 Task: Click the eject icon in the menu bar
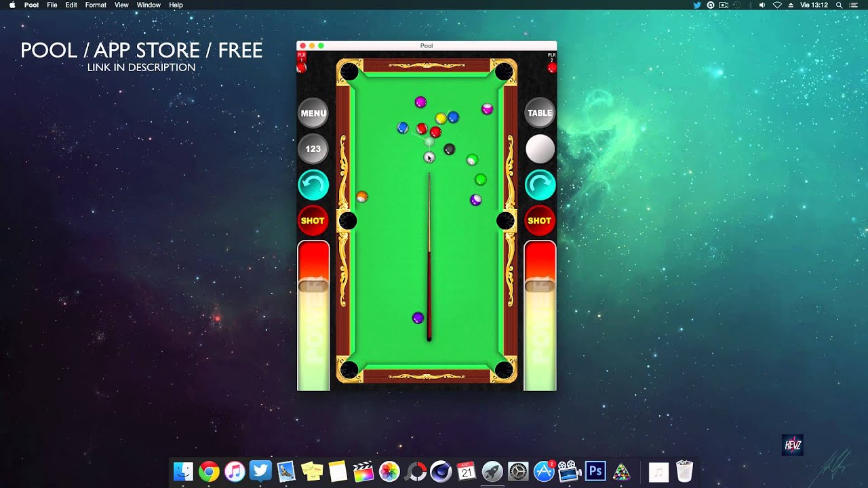click(790, 5)
